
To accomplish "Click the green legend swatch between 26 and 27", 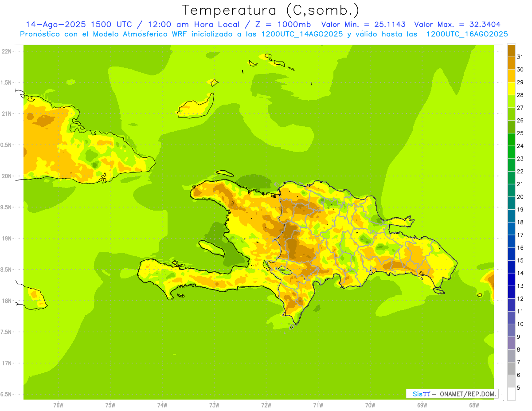I will click(511, 114).
